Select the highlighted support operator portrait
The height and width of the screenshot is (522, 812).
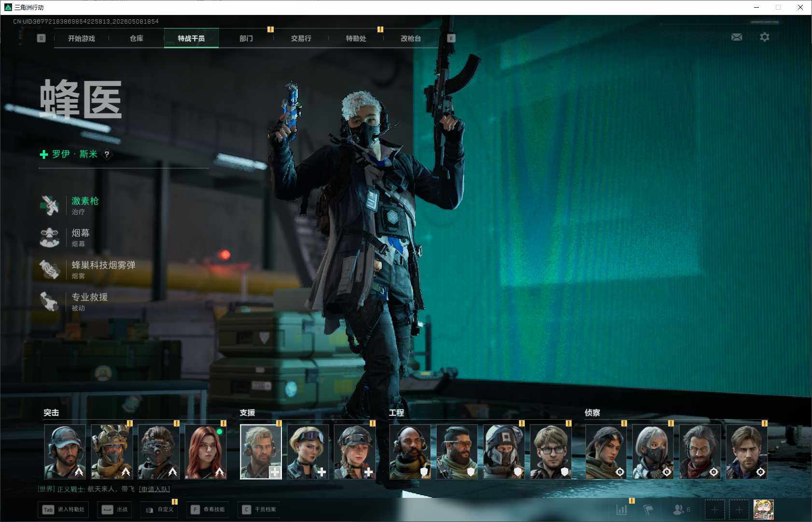[x=261, y=452]
